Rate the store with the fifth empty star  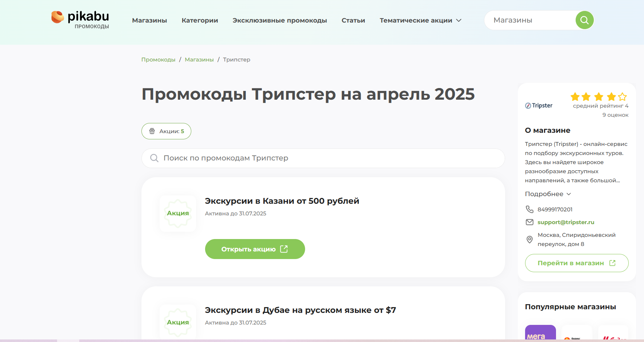tap(623, 97)
